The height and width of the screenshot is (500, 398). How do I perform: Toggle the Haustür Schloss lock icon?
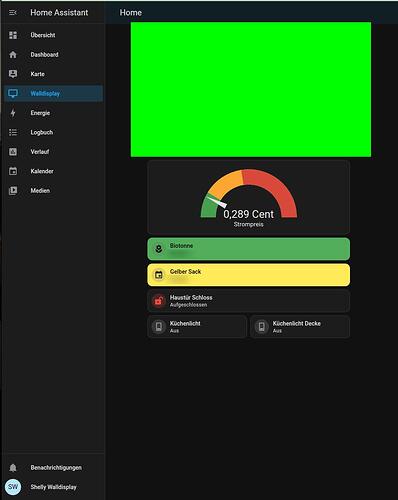tap(159, 301)
